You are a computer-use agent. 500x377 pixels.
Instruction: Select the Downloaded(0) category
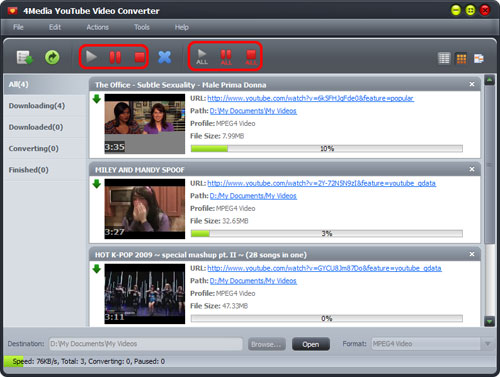point(46,127)
